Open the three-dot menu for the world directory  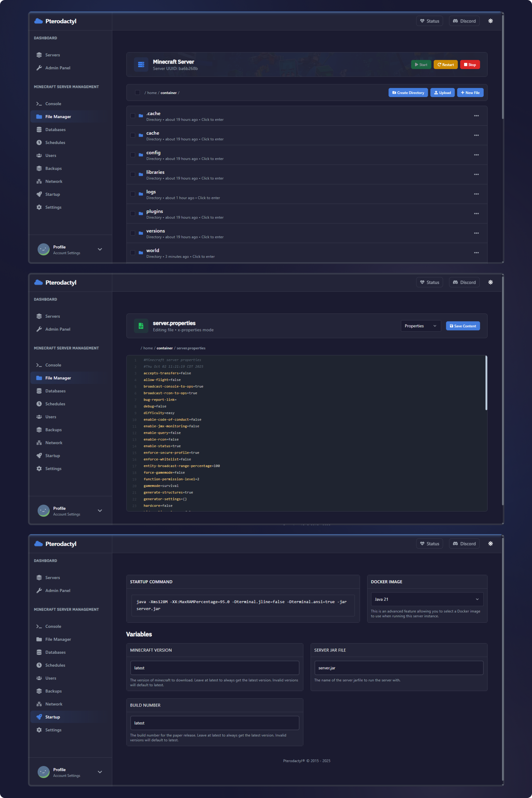coord(476,253)
